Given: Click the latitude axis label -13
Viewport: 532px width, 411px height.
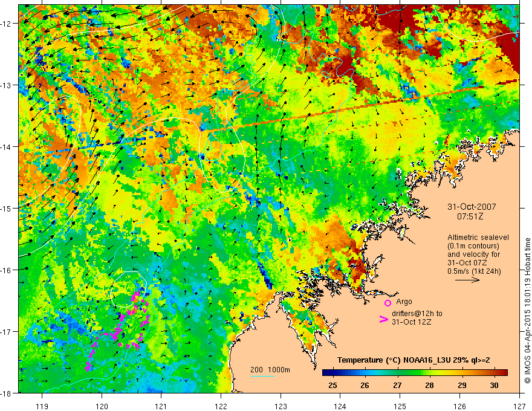Looking at the screenshot, I should [7, 85].
